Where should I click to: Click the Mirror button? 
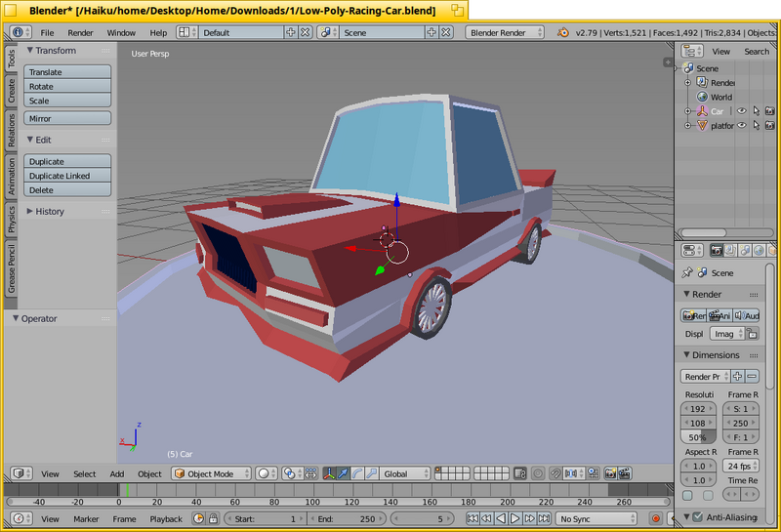pyautogui.click(x=67, y=118)
